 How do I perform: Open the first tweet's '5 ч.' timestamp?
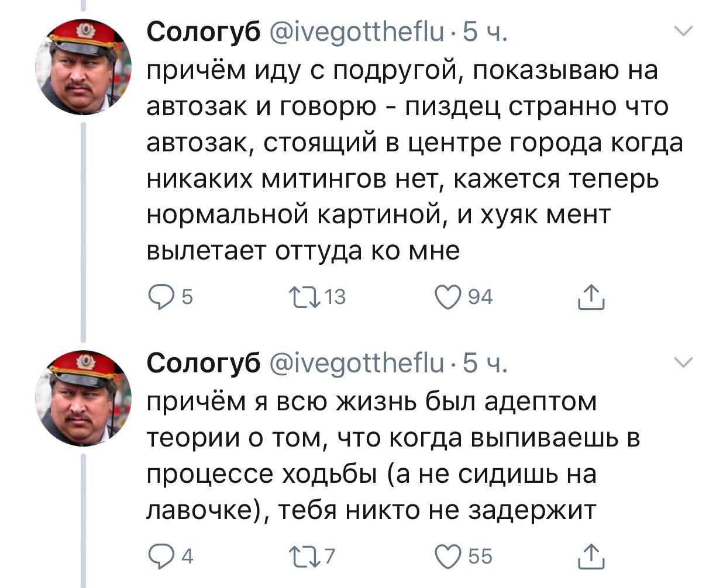(x=485, y=33)
